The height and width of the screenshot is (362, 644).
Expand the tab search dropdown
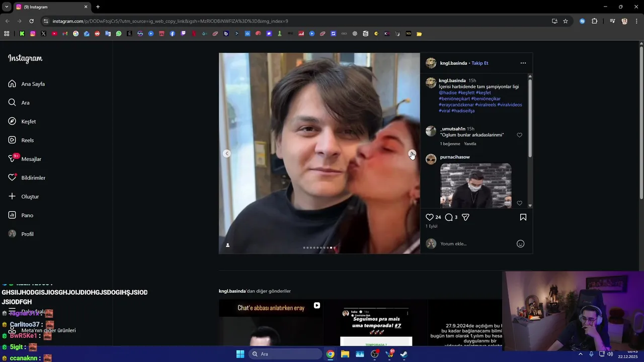click(x=7, y=7)
